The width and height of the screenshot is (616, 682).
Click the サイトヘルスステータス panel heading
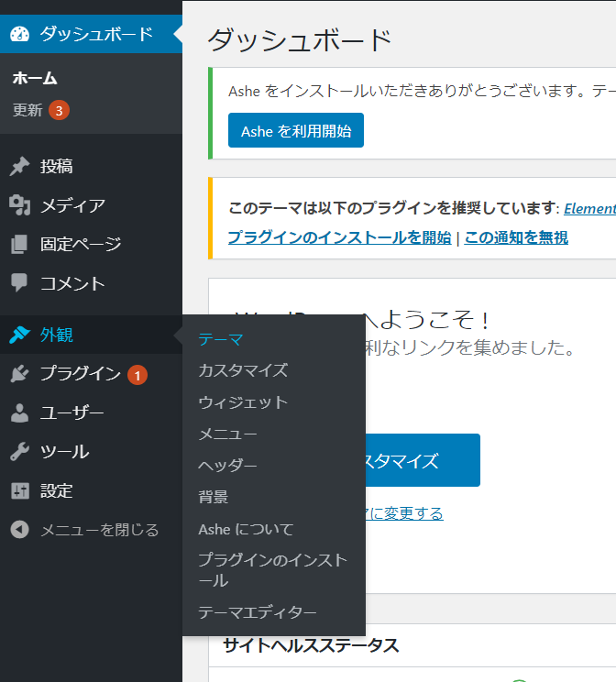pos(311,645)
